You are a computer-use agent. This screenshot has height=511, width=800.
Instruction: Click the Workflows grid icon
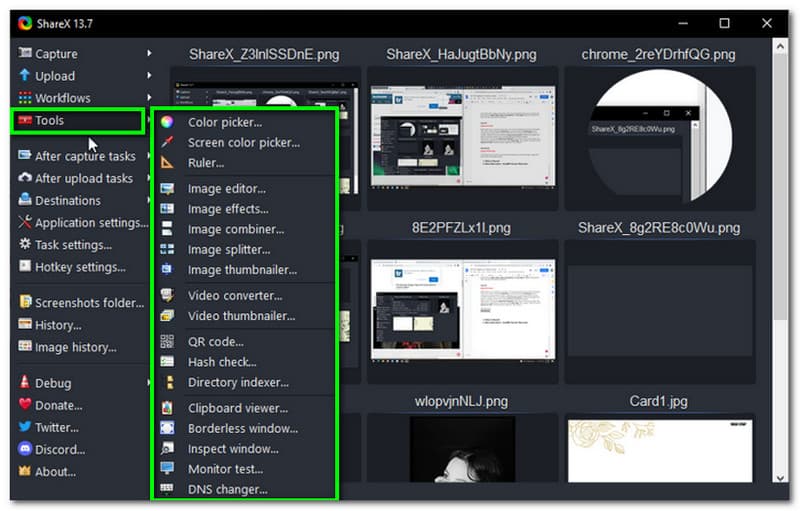[x=24, y=97]
